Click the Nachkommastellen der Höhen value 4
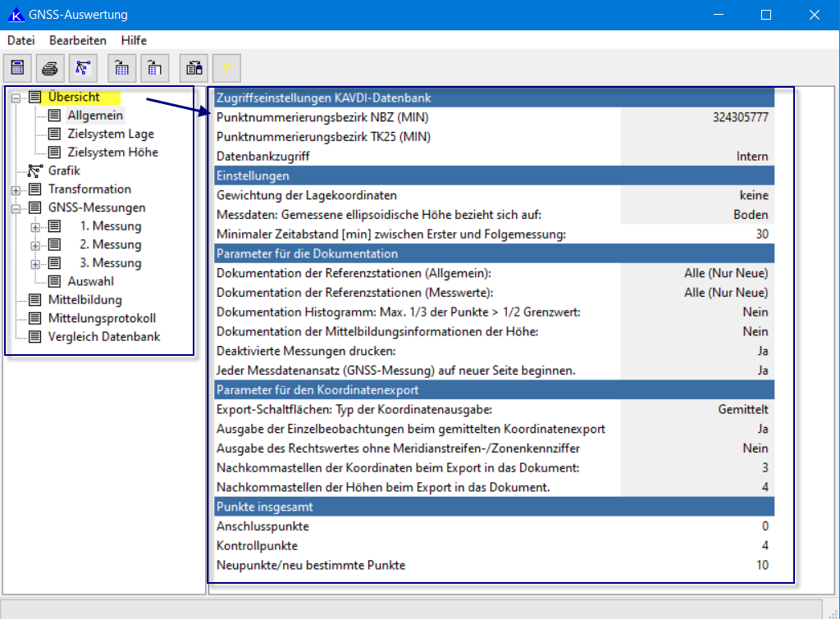The width and height of the screenshot is (840, 619). (x=765, y=487)
